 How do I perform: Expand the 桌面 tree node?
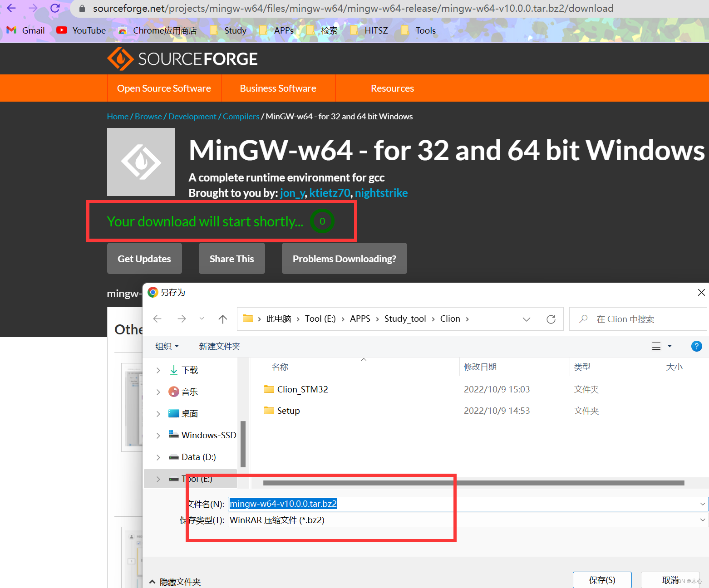pos(158,414)
